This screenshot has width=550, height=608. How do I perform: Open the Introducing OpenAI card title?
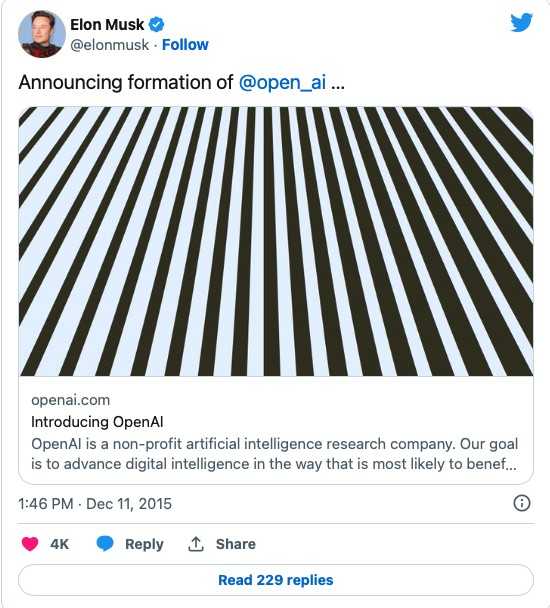tap(97, 422)
